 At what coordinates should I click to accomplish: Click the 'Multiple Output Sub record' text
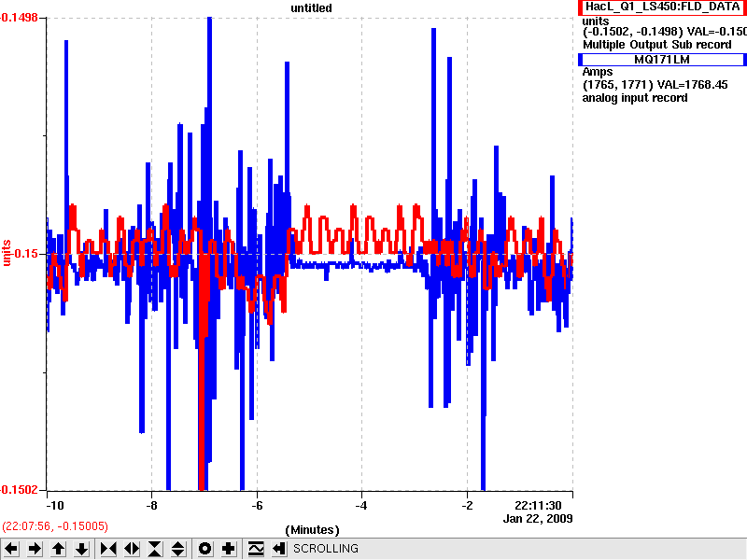[x=657, y=45]
